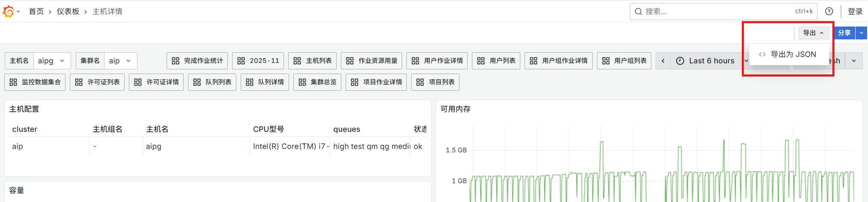Open the 监控数据集合 dashboard link
868x202 pixels.
[35, 82]
